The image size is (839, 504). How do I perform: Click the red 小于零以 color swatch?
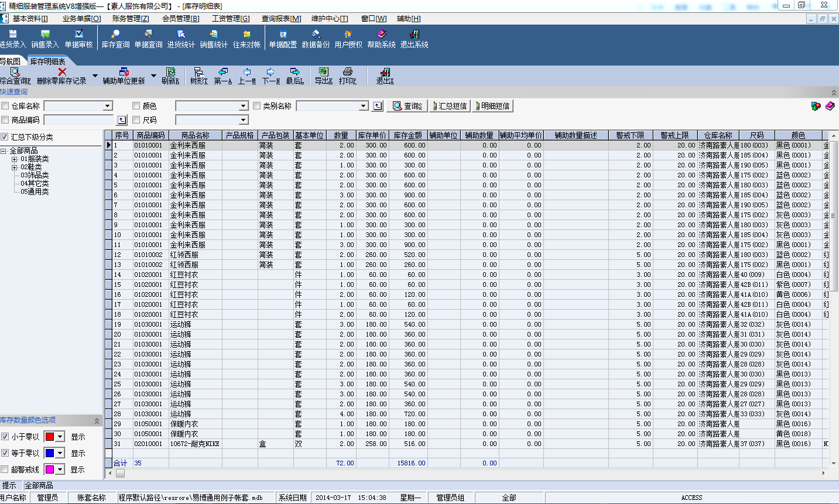50,437
